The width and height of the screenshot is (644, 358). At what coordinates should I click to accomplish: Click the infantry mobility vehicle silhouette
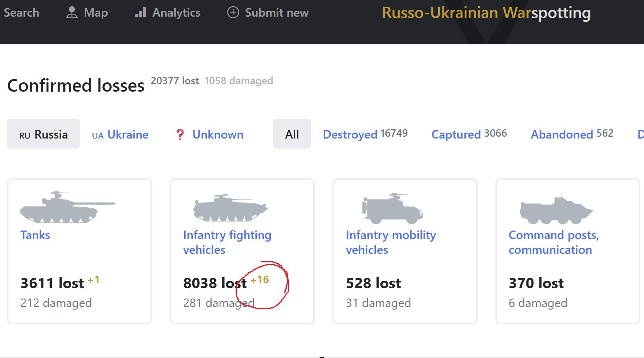click(x=392, y=209)
